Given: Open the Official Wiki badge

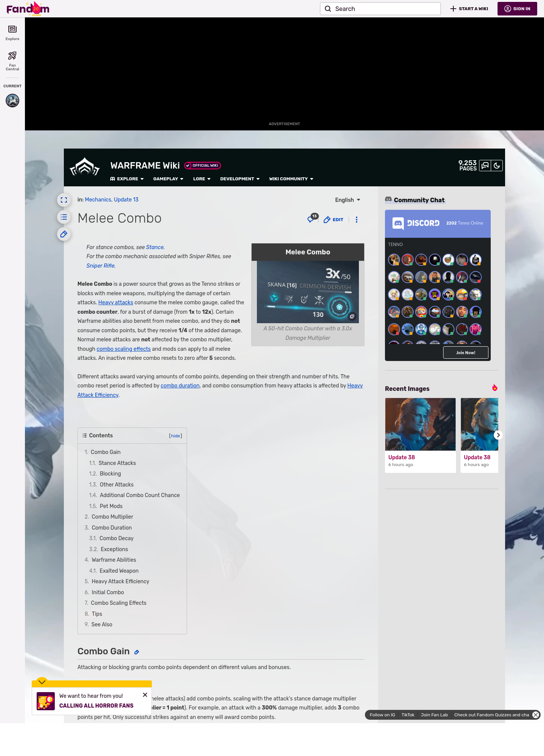Looking at the screenshot, I should (202, 166).
